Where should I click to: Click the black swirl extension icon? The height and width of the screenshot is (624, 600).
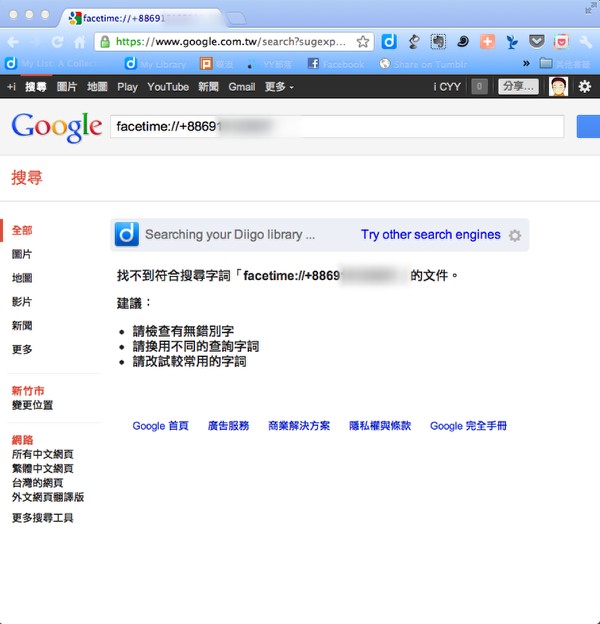pyautogui.click(x=463, y=41)
